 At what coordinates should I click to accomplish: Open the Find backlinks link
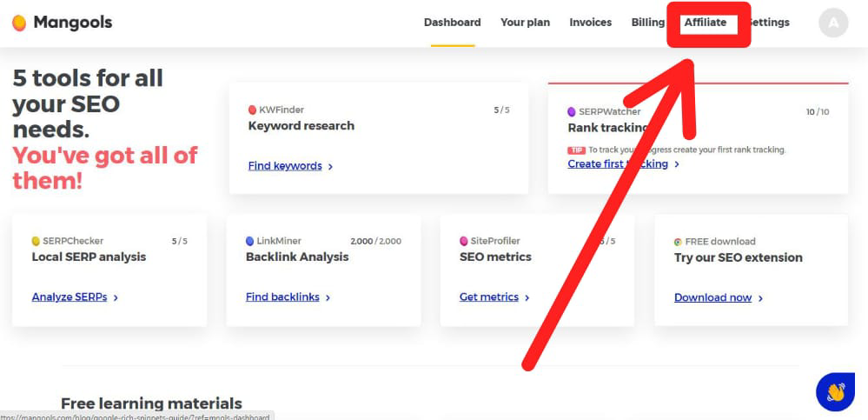[283, 297]
